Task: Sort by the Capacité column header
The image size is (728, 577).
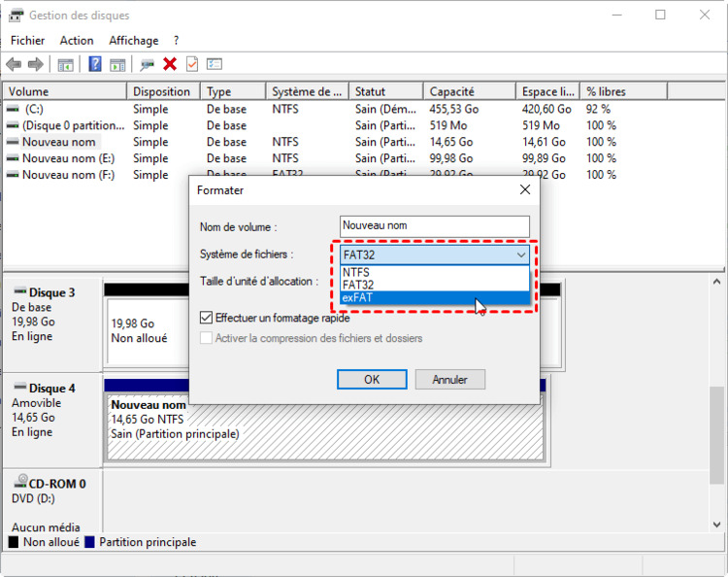Action: point(470,91)
